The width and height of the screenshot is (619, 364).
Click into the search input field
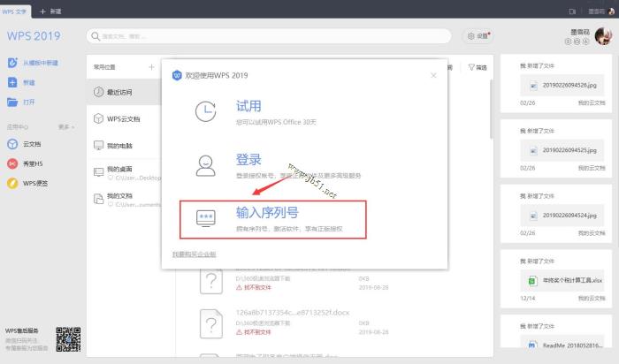pyautogui.click(x=269, y=36)
